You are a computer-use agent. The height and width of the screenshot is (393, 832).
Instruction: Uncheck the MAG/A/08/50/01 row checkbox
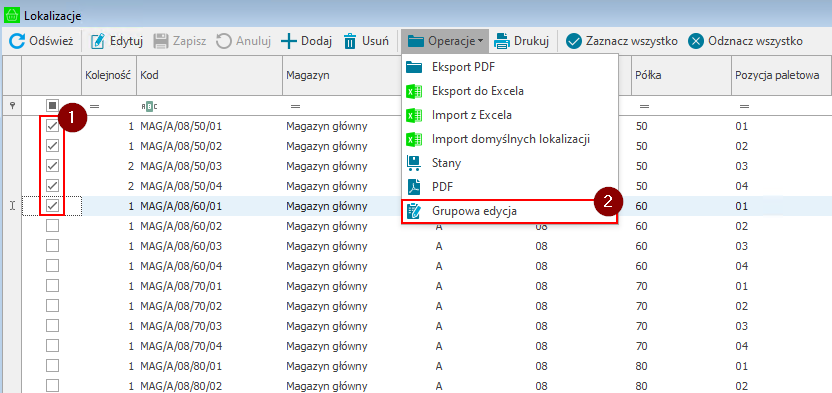point(52,126)
